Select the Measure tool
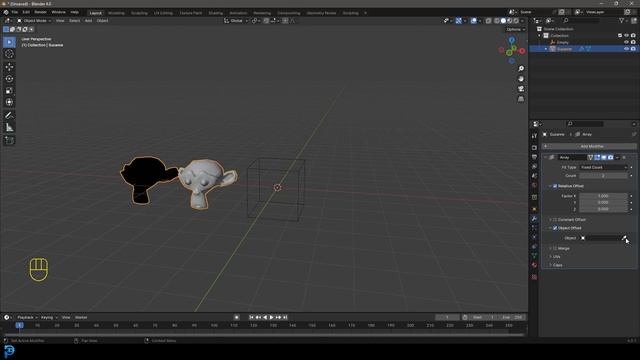The width and height of the screenshot is (640, 360). point(9,128)
